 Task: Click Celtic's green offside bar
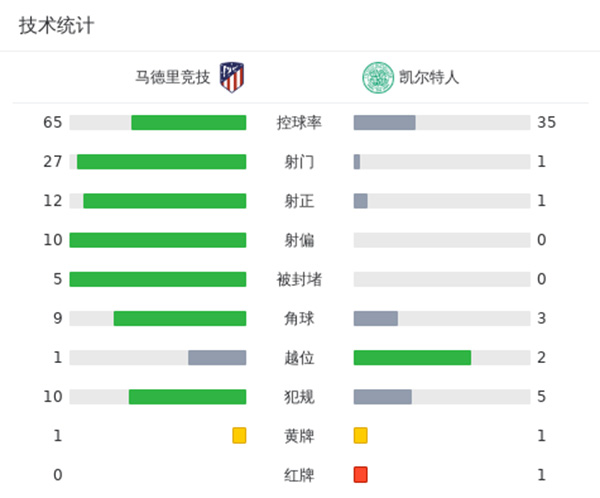click(x=412, y=358)
